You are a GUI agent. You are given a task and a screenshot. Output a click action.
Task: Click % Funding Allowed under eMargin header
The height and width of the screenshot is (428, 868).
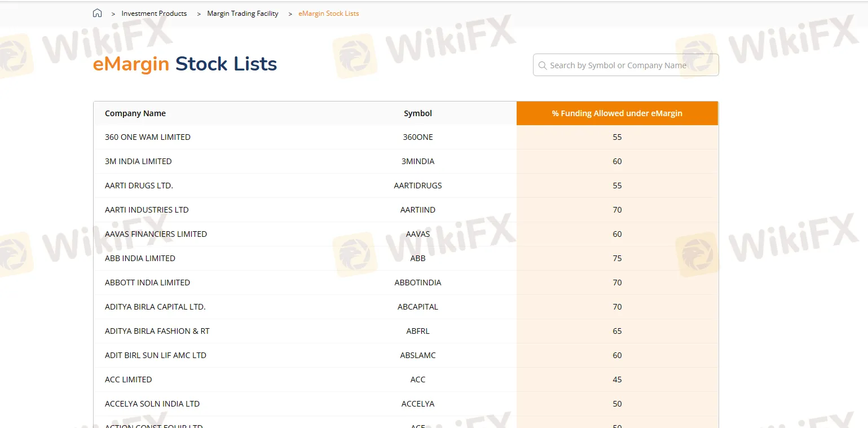coord(617,113)
